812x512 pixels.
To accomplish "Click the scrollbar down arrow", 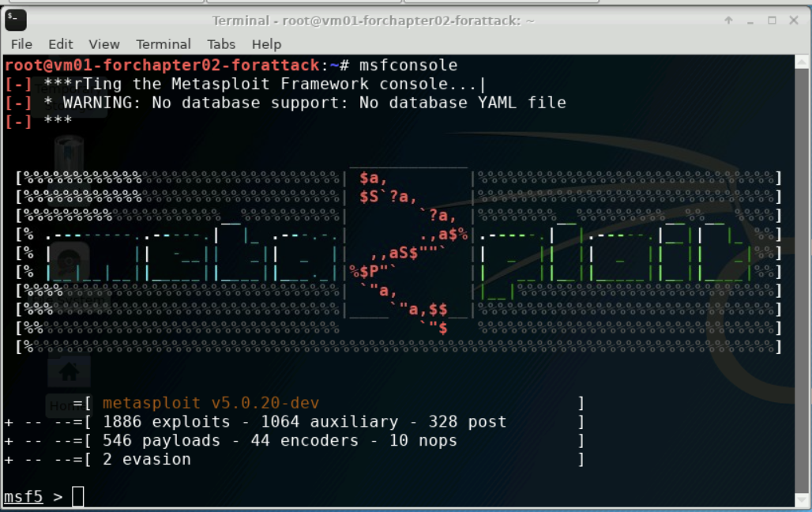I will [x=802, y=500].
